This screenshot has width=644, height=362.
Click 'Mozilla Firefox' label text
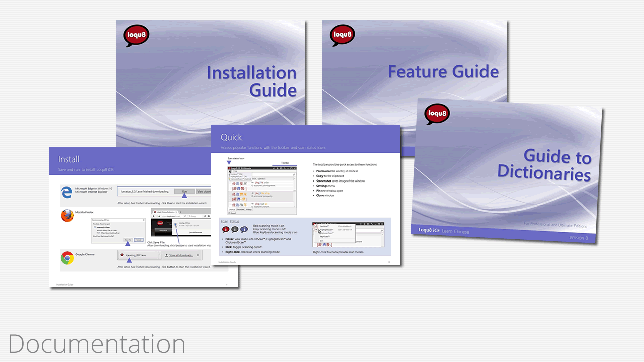point(85,212)
